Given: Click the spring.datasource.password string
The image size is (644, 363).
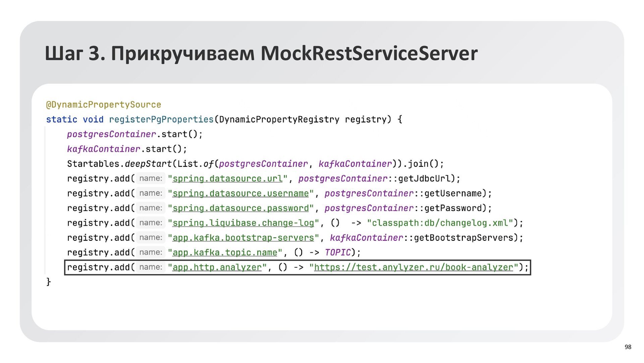Looking at the screenshot, I should click(240, 208).
